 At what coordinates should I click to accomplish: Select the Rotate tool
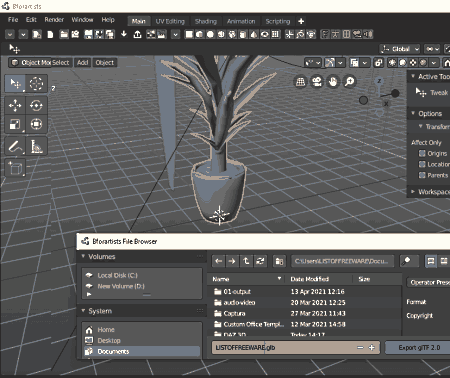pyautogui.click(x=36, y=105)
